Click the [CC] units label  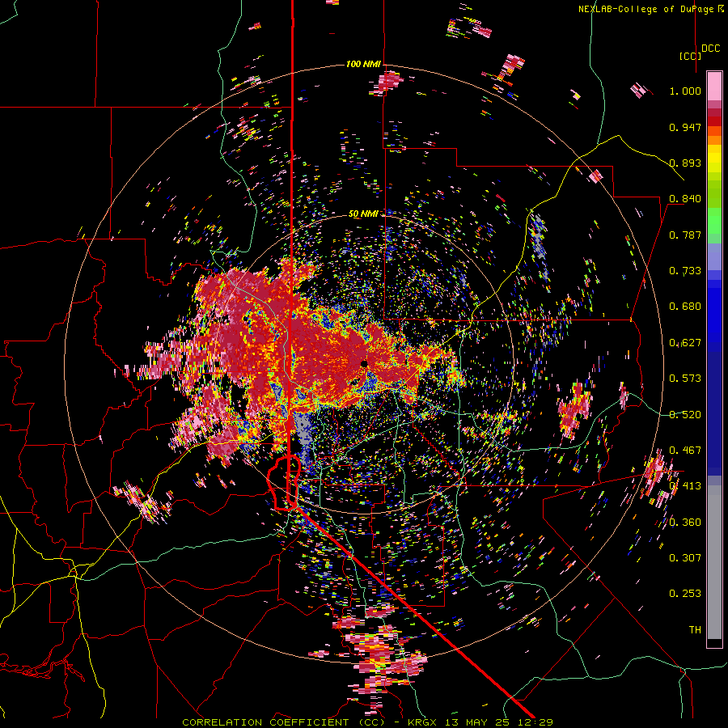(690, 56)
